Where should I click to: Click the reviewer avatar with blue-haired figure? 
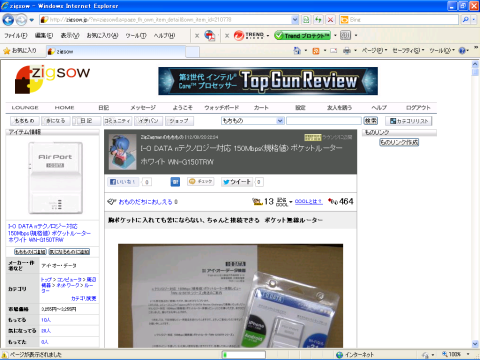(122, 152)
